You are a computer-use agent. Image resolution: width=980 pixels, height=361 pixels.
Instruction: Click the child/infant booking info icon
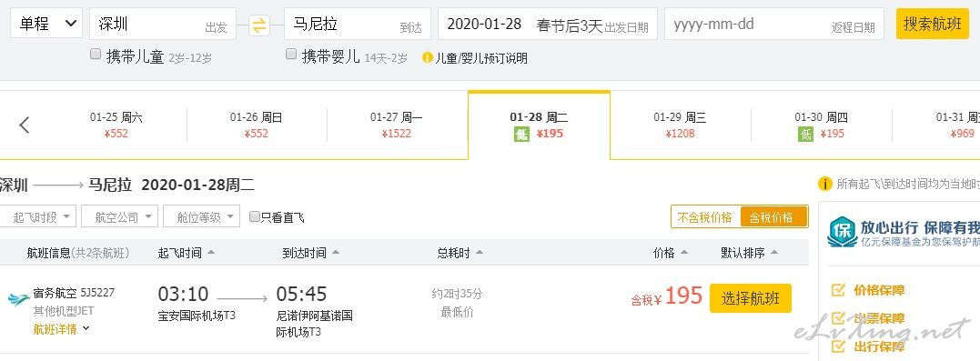[428, 57]
